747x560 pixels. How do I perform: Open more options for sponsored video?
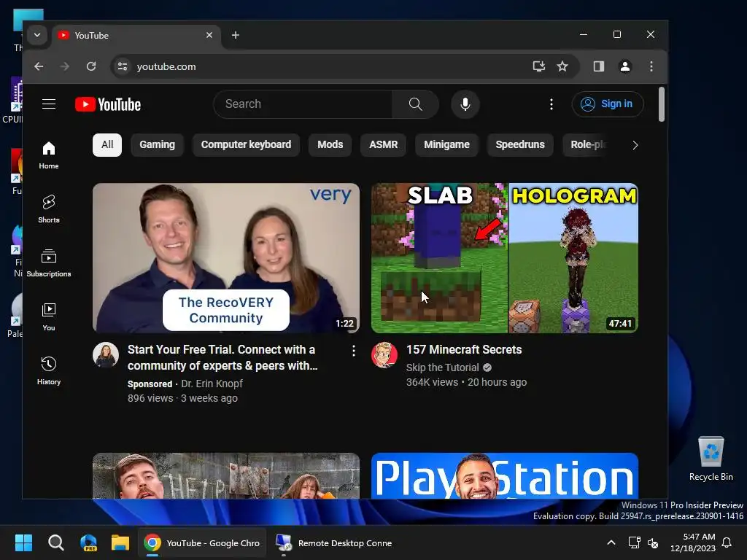coord(354,351)
